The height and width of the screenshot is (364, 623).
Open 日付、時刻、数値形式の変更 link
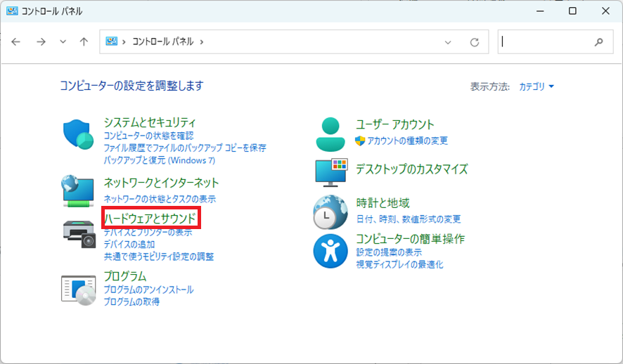409,219
